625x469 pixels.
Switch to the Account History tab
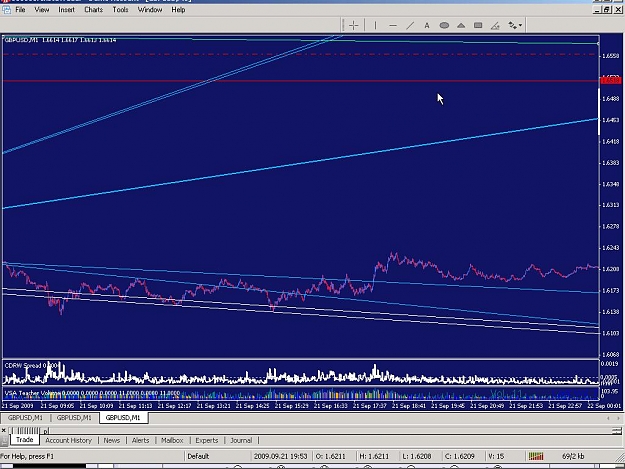[x=69, y=440]
